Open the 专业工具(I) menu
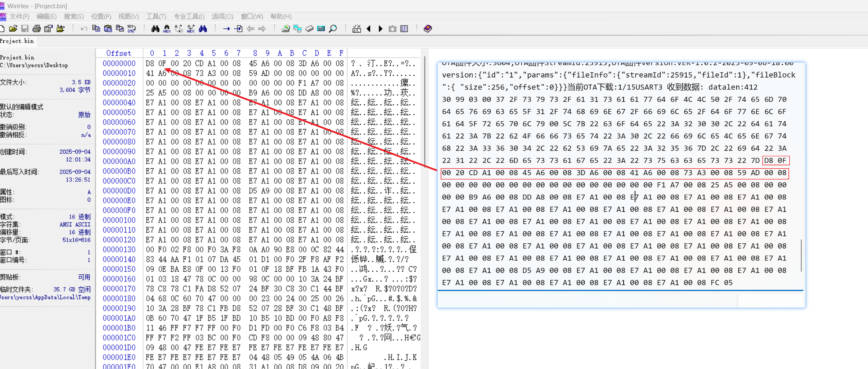 189,16
